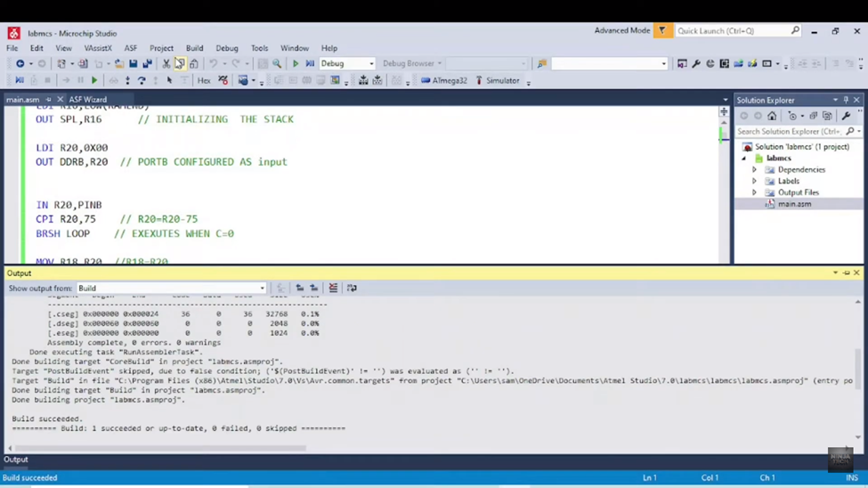Screen dimensions: 868x488
Task: Open the Project menu
Action: point(161,48)
